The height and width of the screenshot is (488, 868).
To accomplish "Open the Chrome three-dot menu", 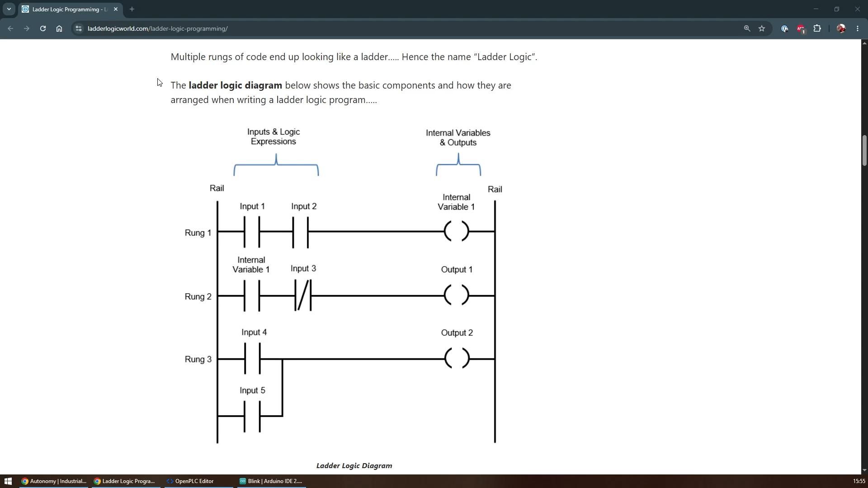I will click(858, 28).
